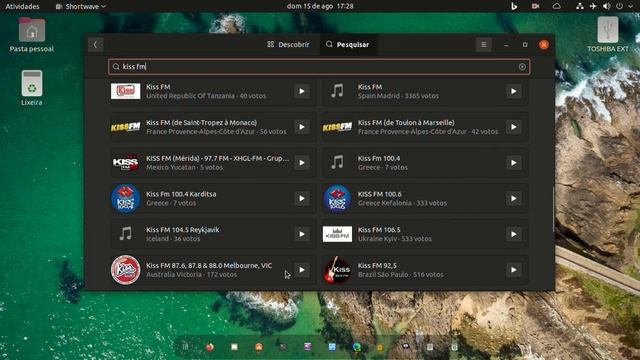Go back with the header arrow button
Viewport: 640px width, 360px height.
click(96, 44)
